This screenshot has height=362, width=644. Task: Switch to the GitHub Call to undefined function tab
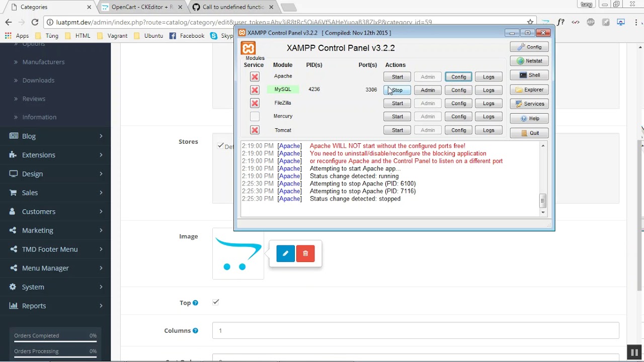(x=233, y=7)
